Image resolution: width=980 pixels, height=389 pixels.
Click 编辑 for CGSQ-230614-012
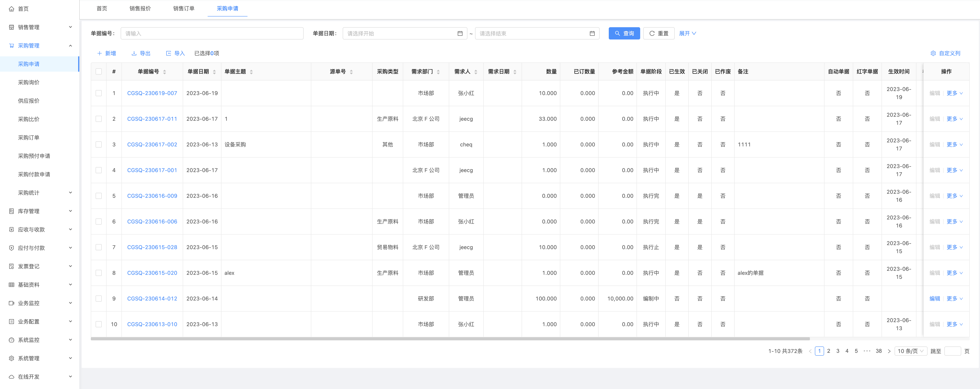[x=935, y=299]
